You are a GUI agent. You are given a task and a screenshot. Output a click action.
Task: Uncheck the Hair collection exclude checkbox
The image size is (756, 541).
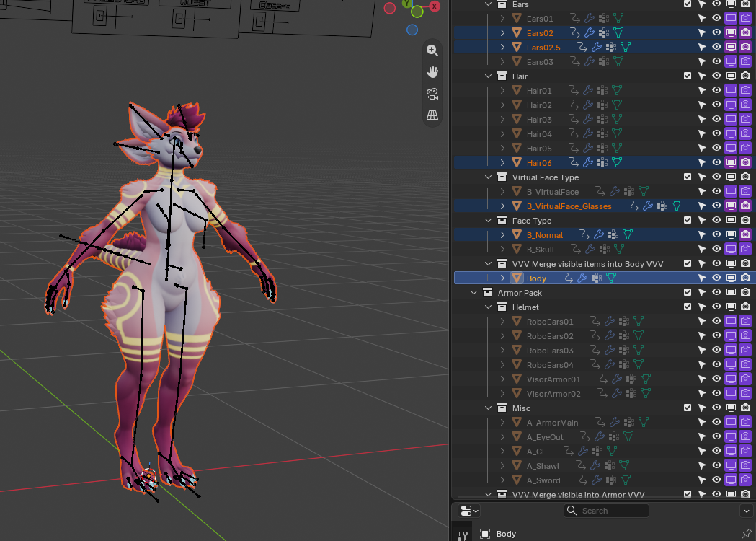click(688, 76)
